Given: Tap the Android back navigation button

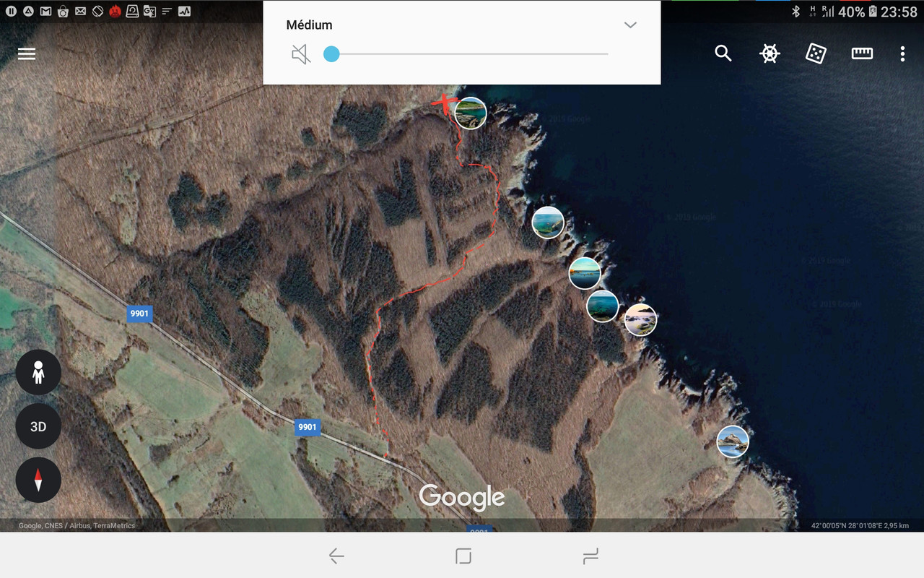Looking at the screenshot, I should coord(336,556).
